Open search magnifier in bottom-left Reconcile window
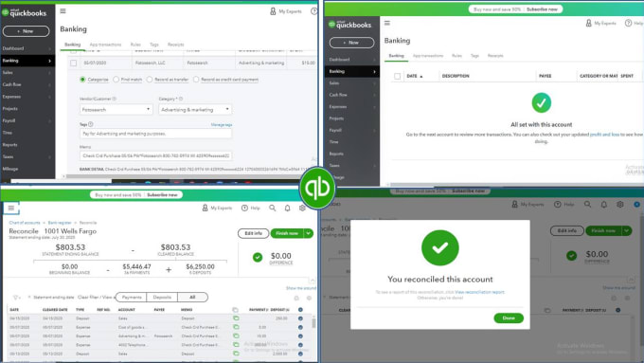This screenshot has width=644, height=363. (x=273, y=208)
